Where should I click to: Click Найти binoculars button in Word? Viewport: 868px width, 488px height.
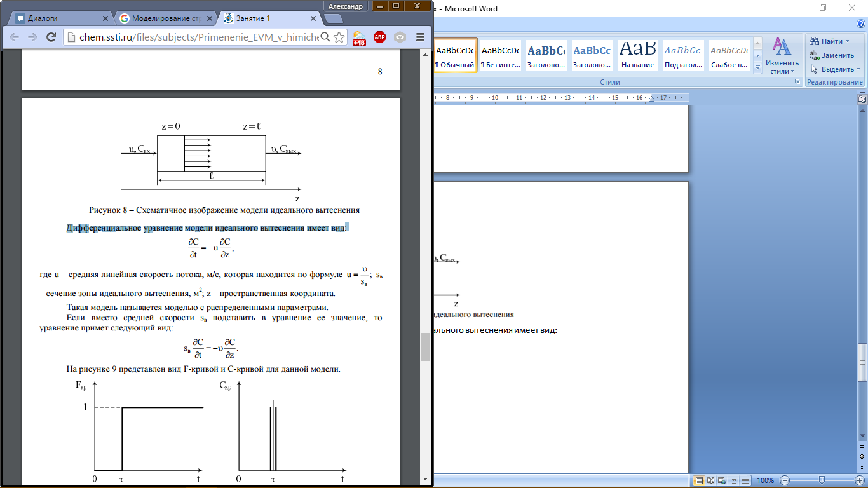[827, 41]
